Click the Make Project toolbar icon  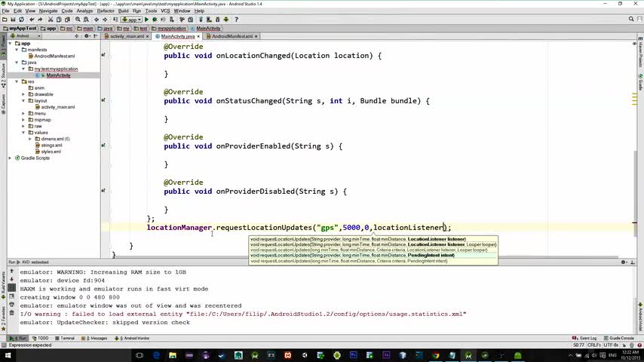click(115, 20)
